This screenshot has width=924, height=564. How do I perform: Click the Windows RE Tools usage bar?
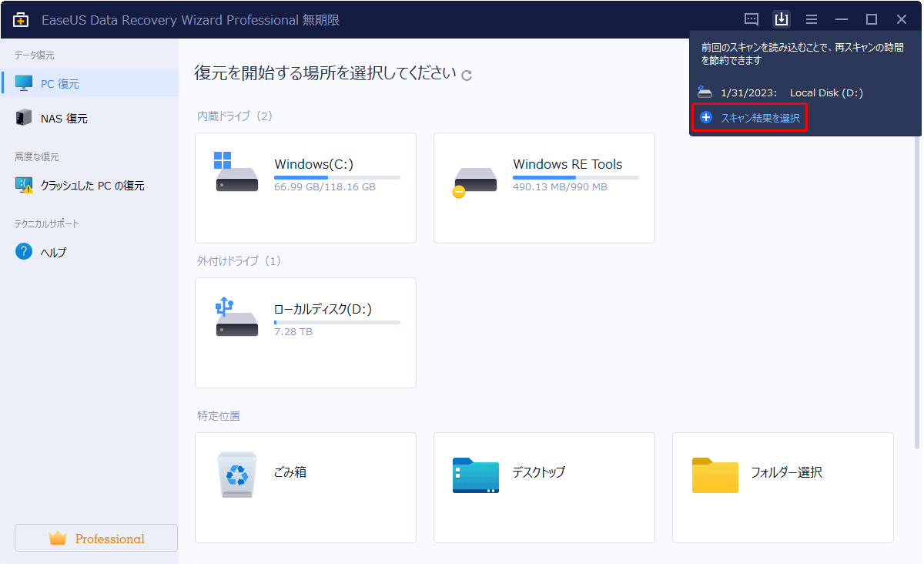[x=576, y=177]
